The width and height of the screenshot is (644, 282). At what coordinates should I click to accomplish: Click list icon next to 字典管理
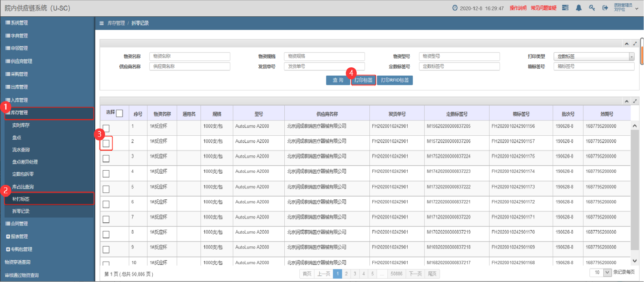[x=8, y=36]
